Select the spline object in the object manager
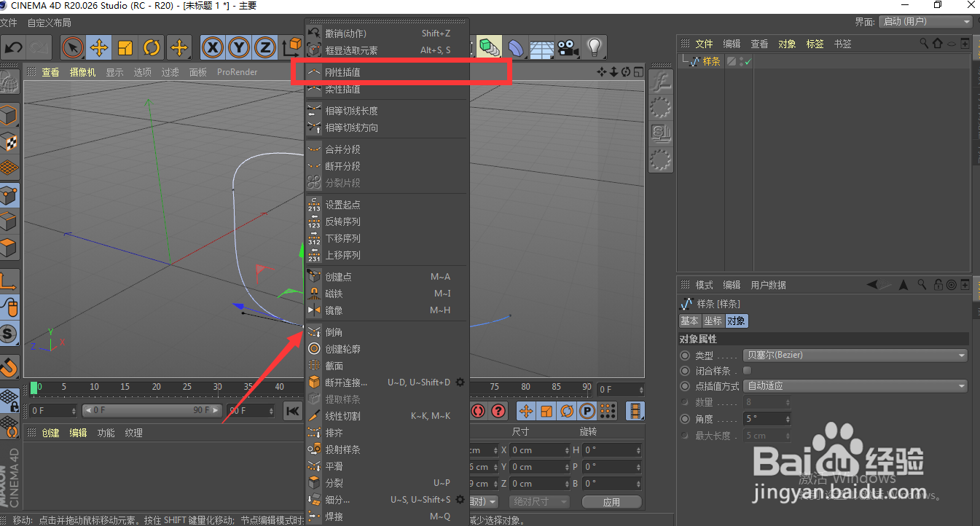Image resolution: width=980 pixels, height=526 pixels. [x=711, y=62]
